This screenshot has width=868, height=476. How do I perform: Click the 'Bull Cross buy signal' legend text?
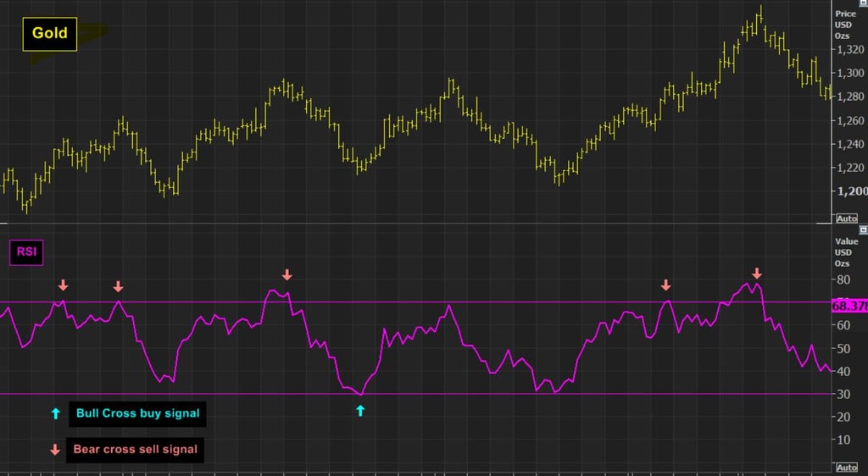(138, 413)
